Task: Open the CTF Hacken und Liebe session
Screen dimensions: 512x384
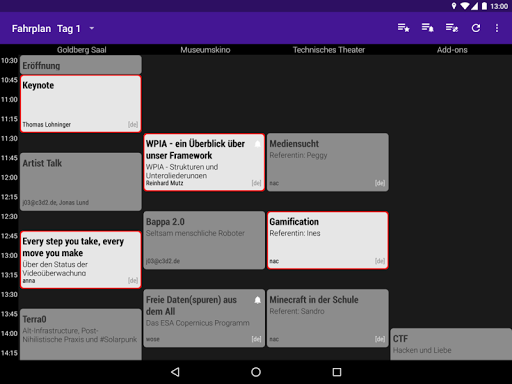Action: coord(451,344)
